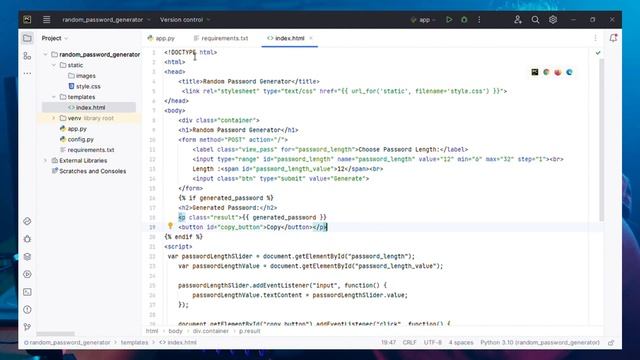Select index.html in project tree

[87, 107]
